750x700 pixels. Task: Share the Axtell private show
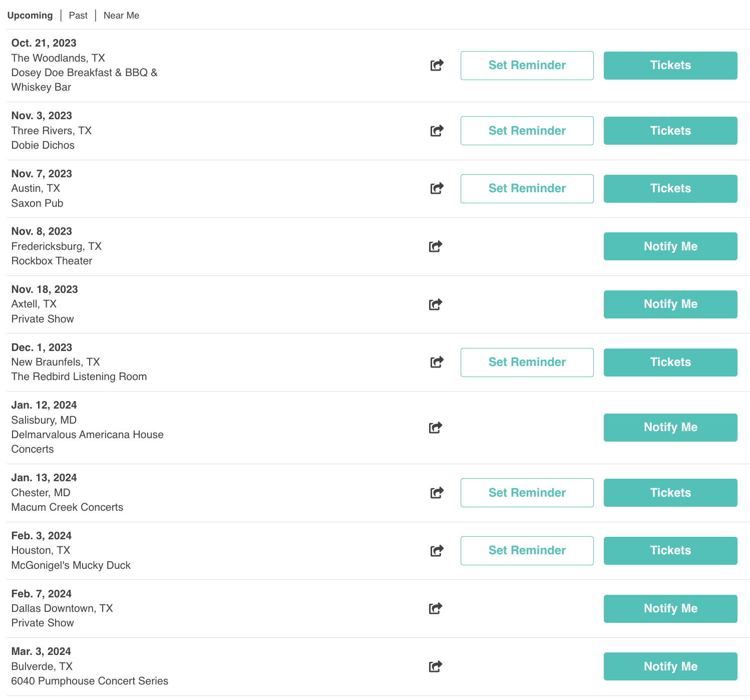[436, 304]
